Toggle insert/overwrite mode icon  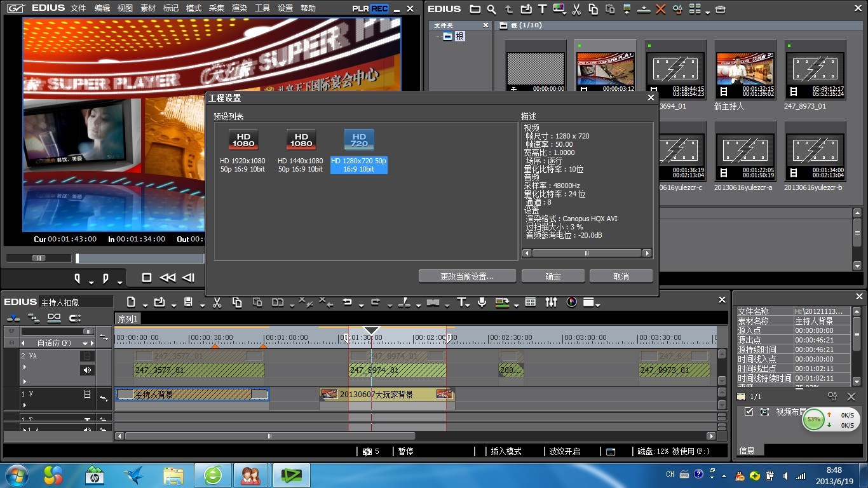click(x=13, y=318)
